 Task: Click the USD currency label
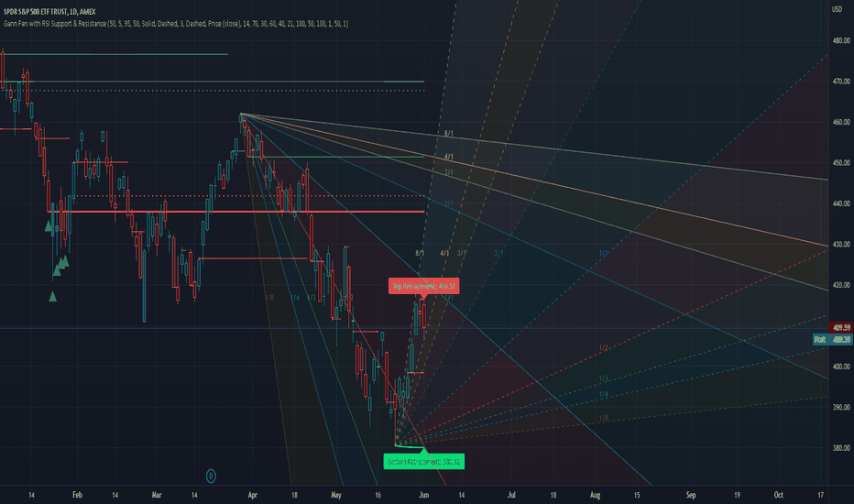837,9
